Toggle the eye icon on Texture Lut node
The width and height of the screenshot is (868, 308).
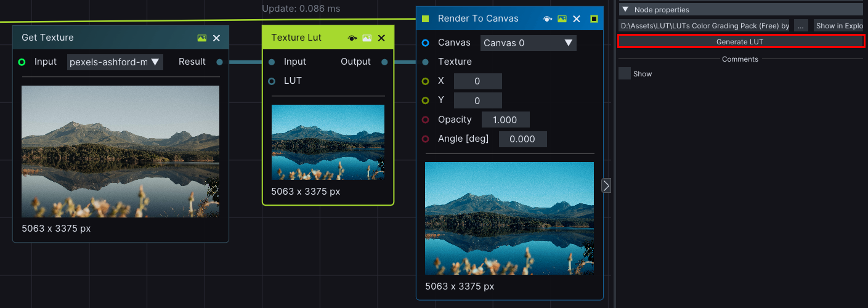click(352, 38)
